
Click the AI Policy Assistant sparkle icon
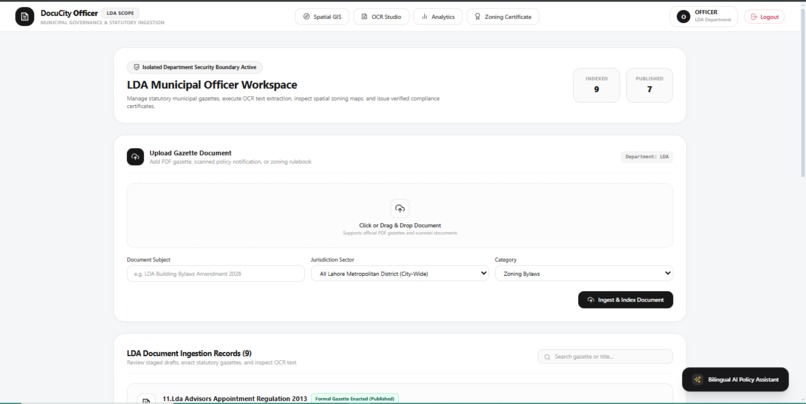pyautogui.click(x=698, y=379)
